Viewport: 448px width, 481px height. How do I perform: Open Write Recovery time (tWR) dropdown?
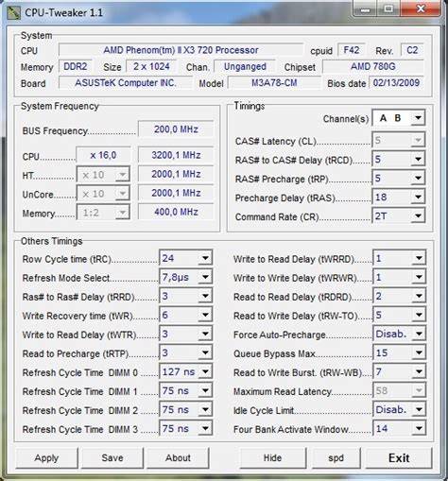pyautogui.click(x=186, y=315)
